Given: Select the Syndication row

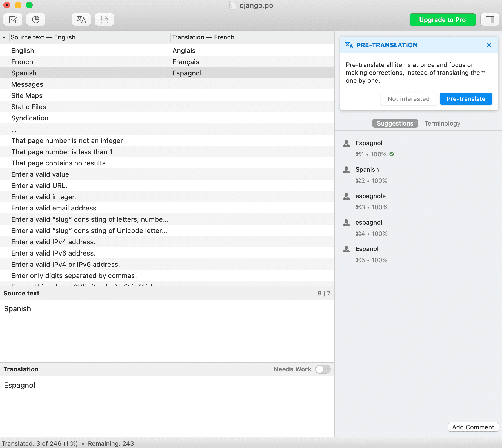Looking at the screenshot, I should (x=167, y=118).
